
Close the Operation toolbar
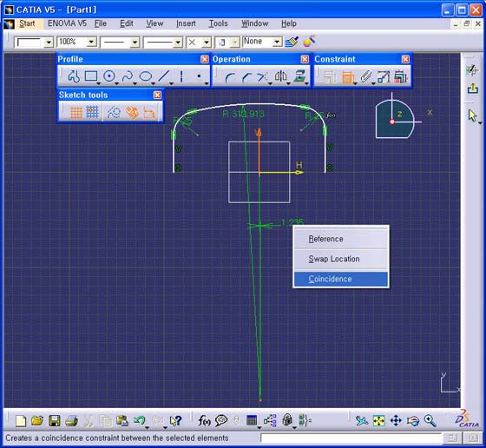pos(305,59)
